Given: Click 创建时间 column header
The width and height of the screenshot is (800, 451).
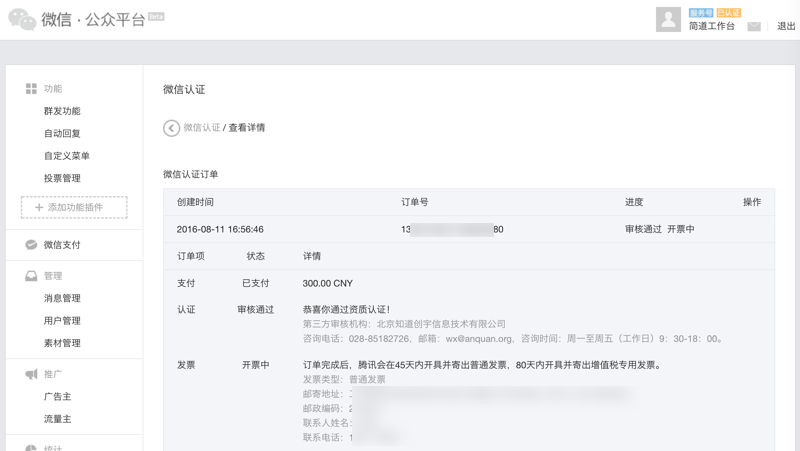Looking at the screenshot, I should tap(195, 202).
